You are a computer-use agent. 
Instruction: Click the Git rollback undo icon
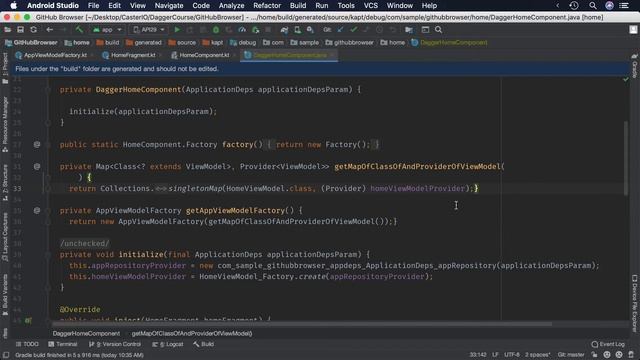pos(392,30)
